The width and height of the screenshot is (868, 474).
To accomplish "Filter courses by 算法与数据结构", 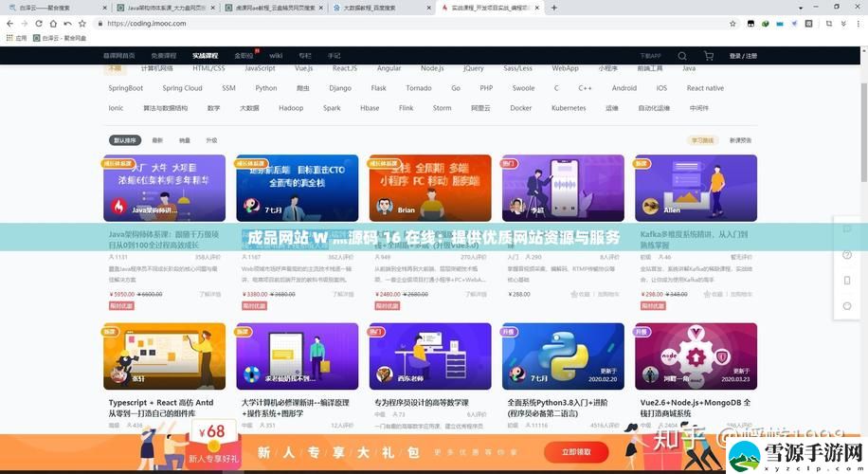I will click(x=166, y=108).
